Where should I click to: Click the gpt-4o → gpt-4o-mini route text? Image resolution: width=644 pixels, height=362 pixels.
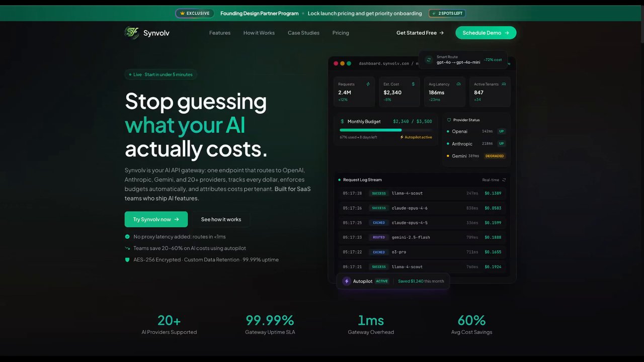(x=458, y=62)
